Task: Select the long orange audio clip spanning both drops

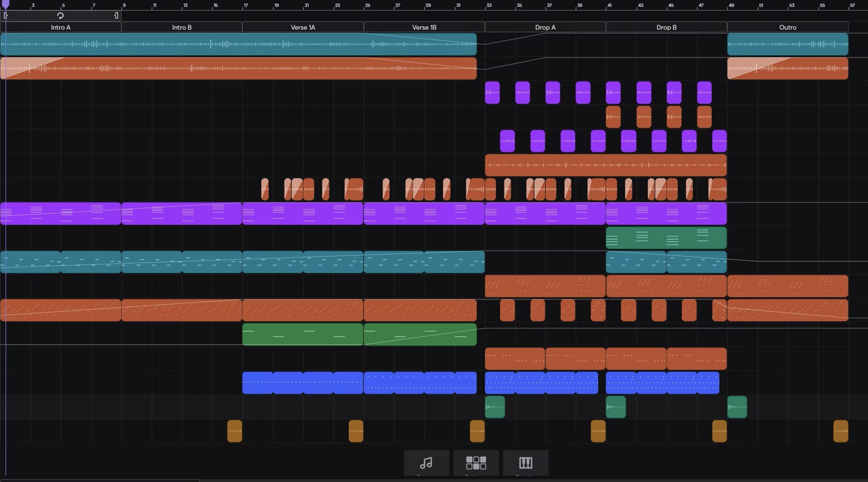Action: click(x=606, y=165)
